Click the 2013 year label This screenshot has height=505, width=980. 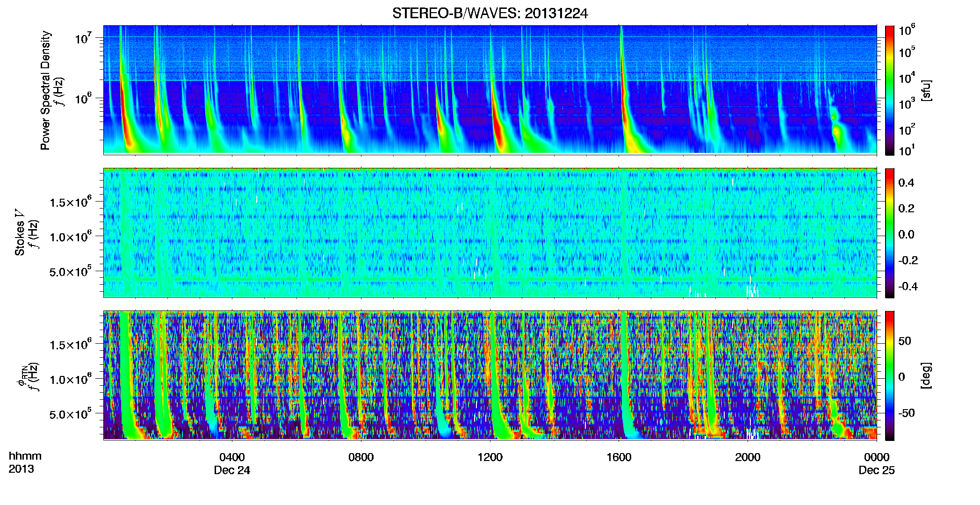21,469
